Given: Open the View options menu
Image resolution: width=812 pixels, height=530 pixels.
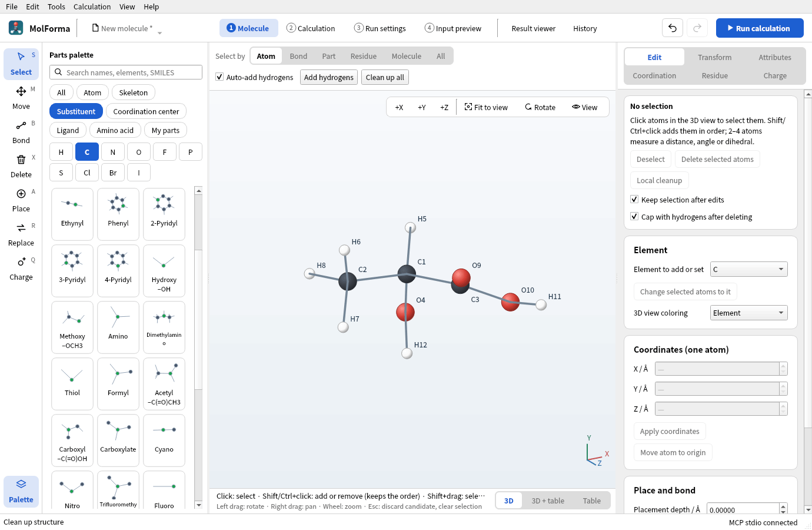Looking at the screenshot, I should [585, 107].
